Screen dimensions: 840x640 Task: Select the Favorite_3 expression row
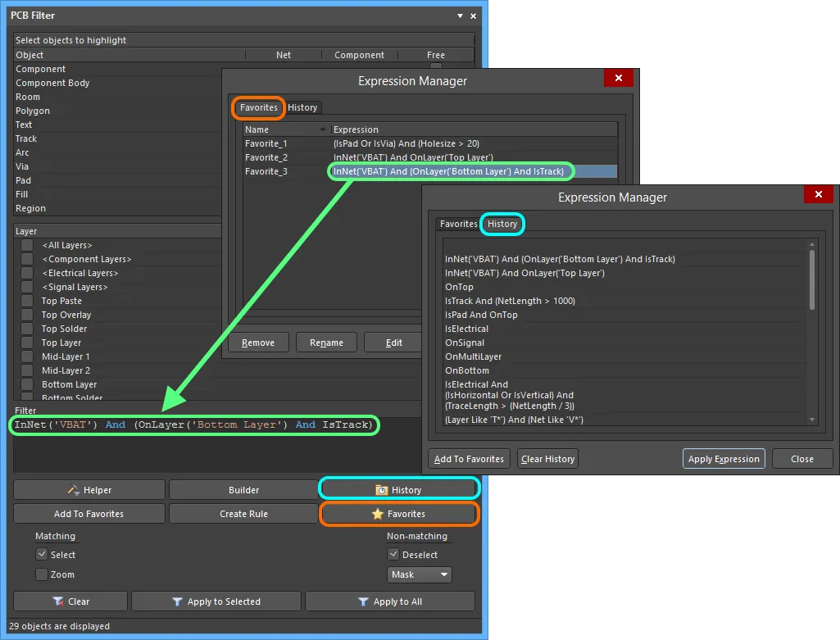(430, 171)
